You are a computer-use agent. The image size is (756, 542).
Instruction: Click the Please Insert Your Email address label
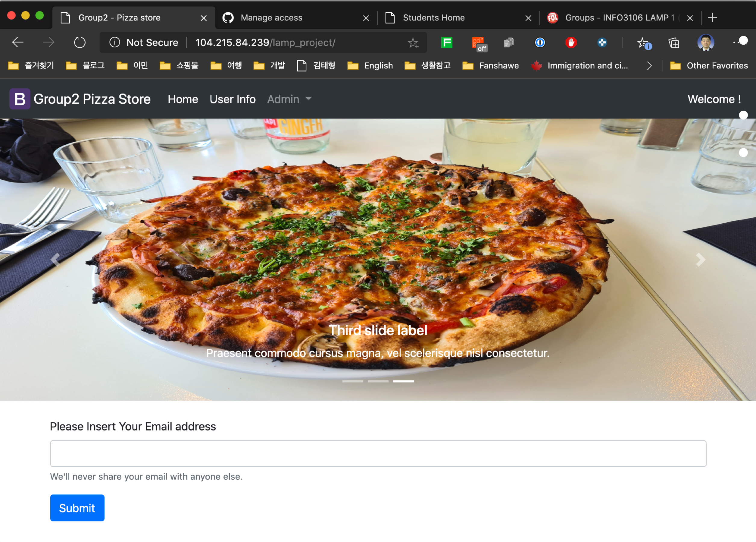point(133,426)
